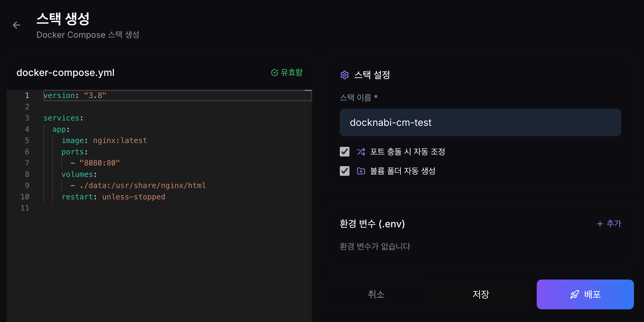The image size is (644, 322).
Task: Click the 배포 deploy button
Action: click(x=585, y=295)
